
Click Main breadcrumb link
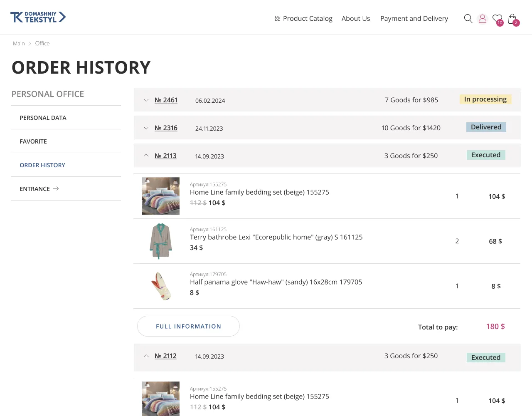19,43
